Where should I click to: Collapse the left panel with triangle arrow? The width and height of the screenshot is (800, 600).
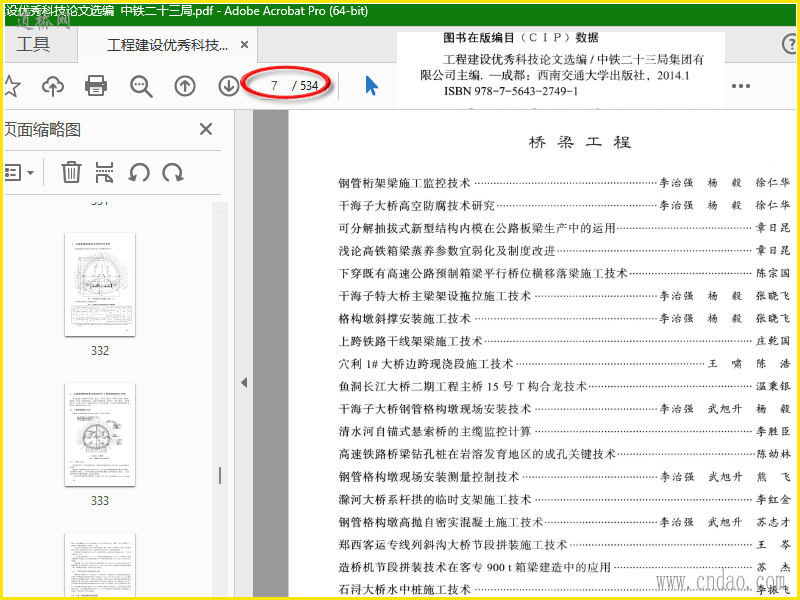[x=244, y=382]
